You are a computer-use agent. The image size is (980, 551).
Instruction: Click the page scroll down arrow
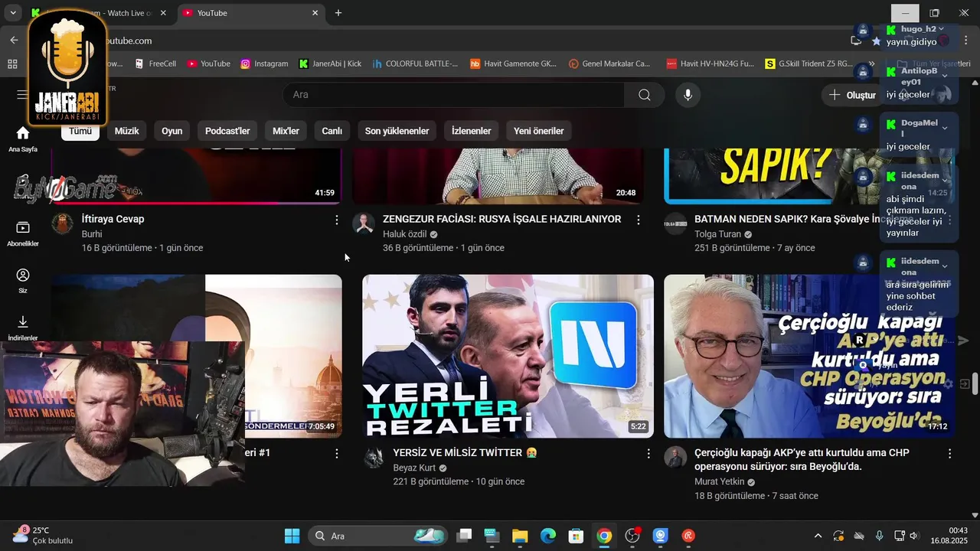click(x=975, y=515)
